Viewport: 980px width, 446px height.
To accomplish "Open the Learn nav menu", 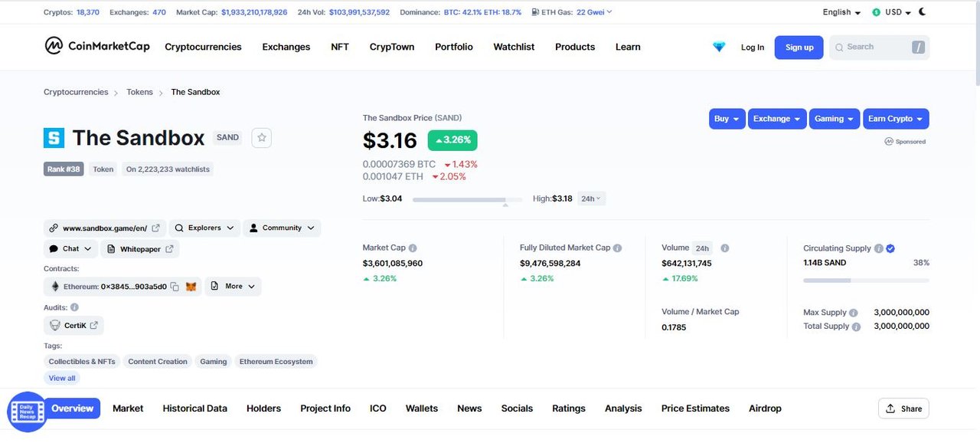I will pos(628,47).
